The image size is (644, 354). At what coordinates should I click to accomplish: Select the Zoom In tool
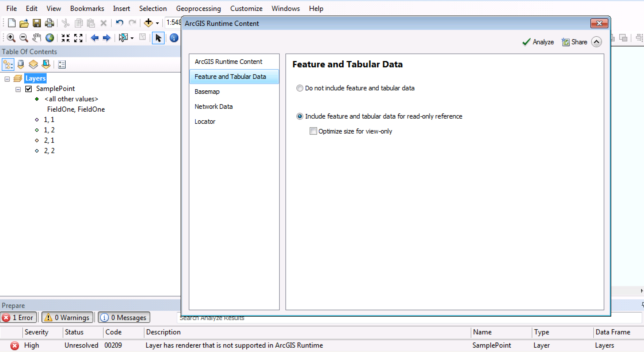tap(11, 38)
